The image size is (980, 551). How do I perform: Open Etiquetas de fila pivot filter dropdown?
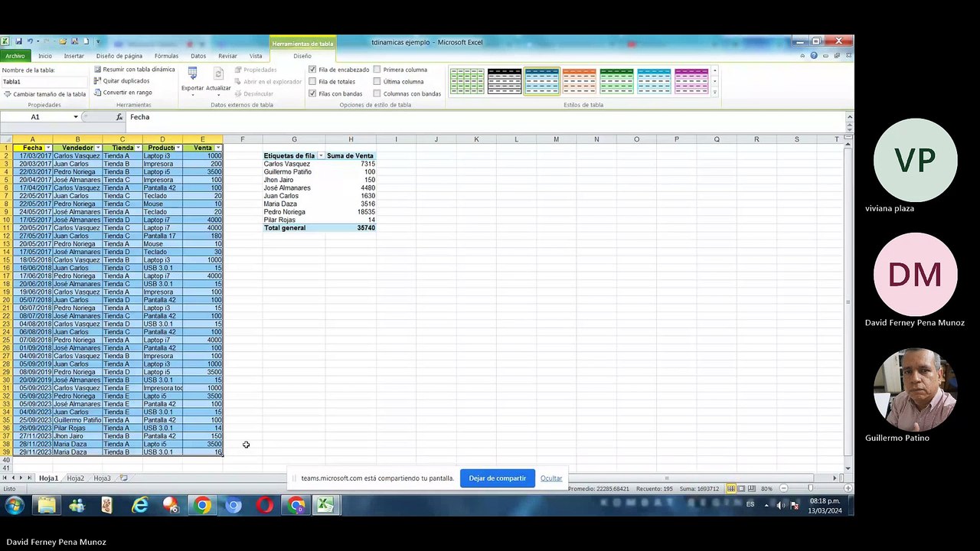pyautogui.click(x=321, y=156)
